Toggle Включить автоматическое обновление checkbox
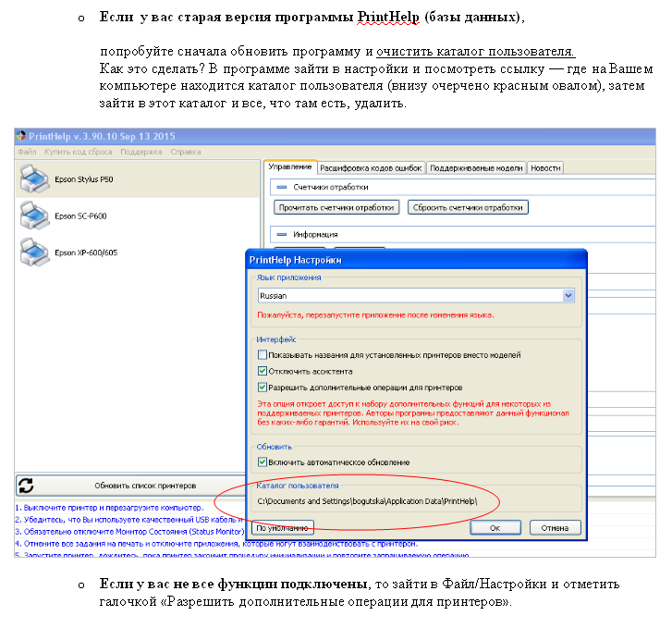Screen dimensions: 672x628 (x=263, y=462)
